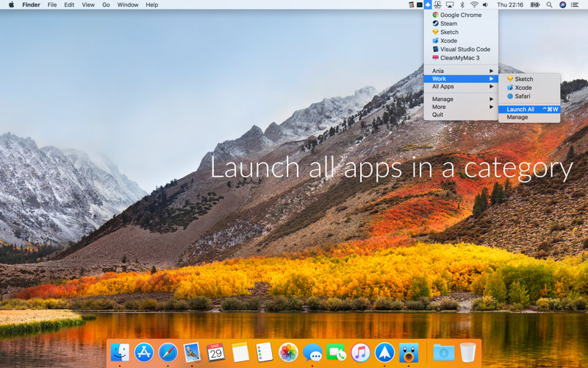
Task: Expand the All Apps submenu
Action: (x=461, y=86)
